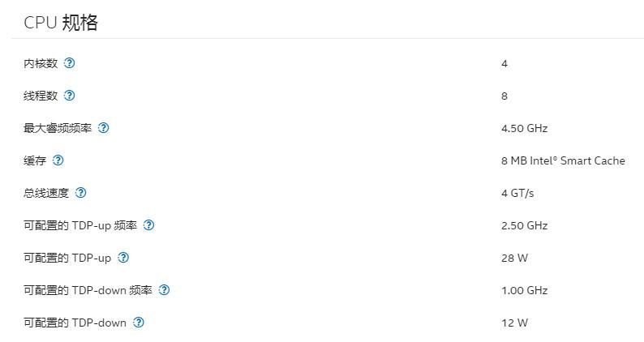Click the 缓存 label text
644x342 pixels.
tap(35, 160)
